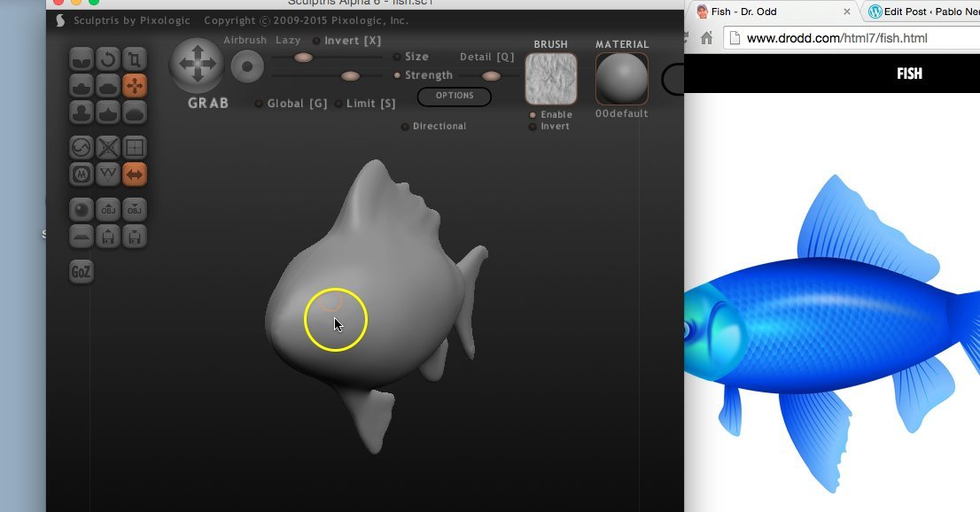
Task: Select the Rotate tool
Action: point(107,58)
